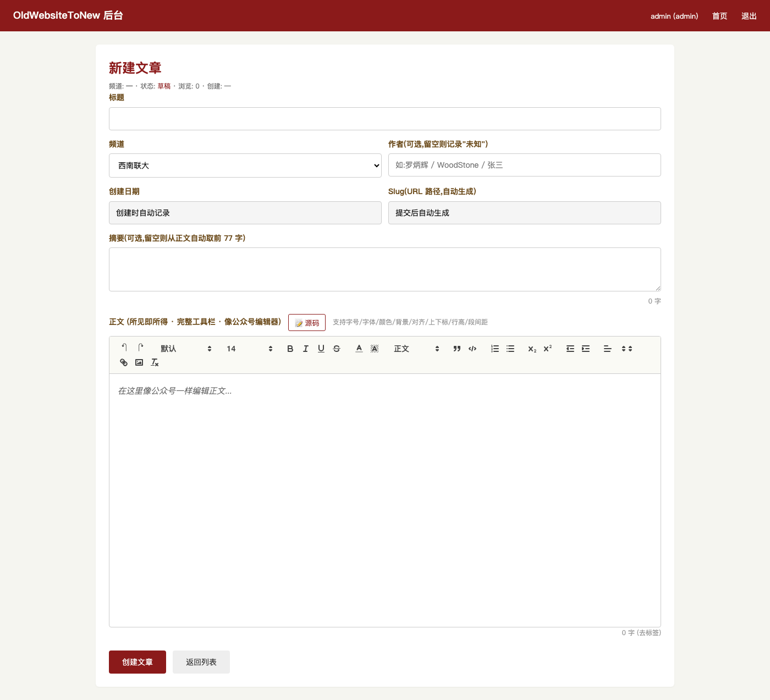Apply strikethrough formatting
This screenshot has height=700, width=770.
[x=337, y=349]
